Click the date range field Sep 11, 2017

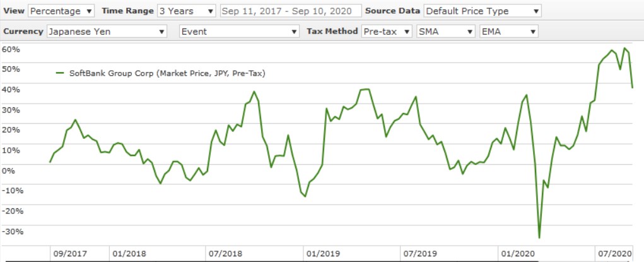tap(291, 11)
